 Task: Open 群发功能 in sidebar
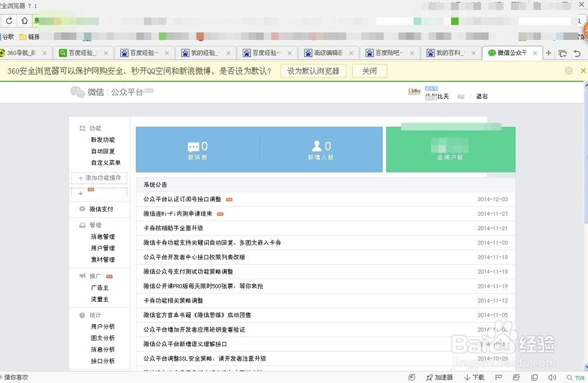103,139
